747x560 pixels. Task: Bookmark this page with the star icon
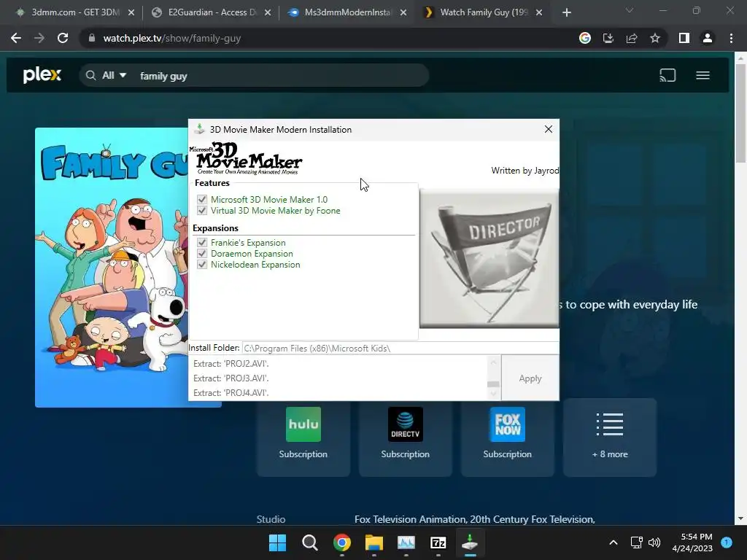tap(655, 38)
